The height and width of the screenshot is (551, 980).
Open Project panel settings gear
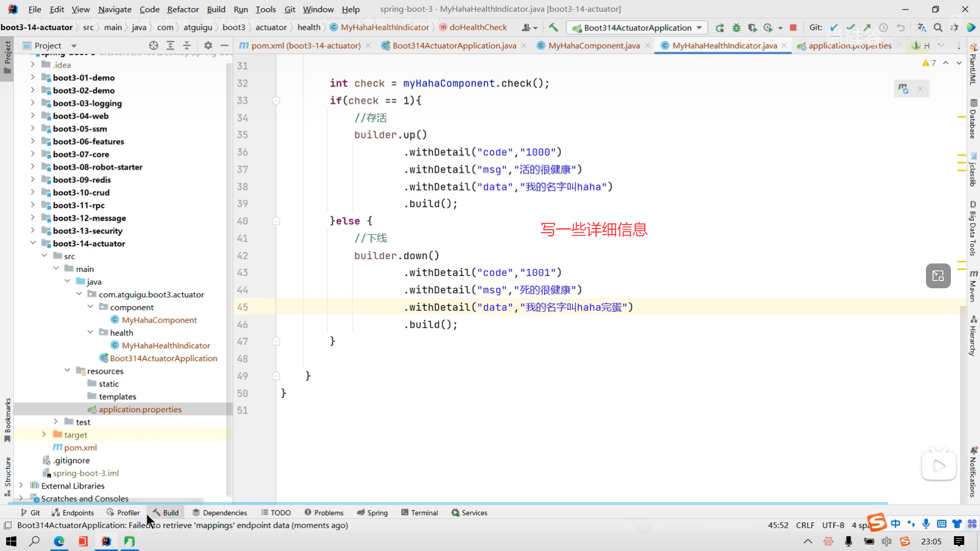click(x=208, y=45)
